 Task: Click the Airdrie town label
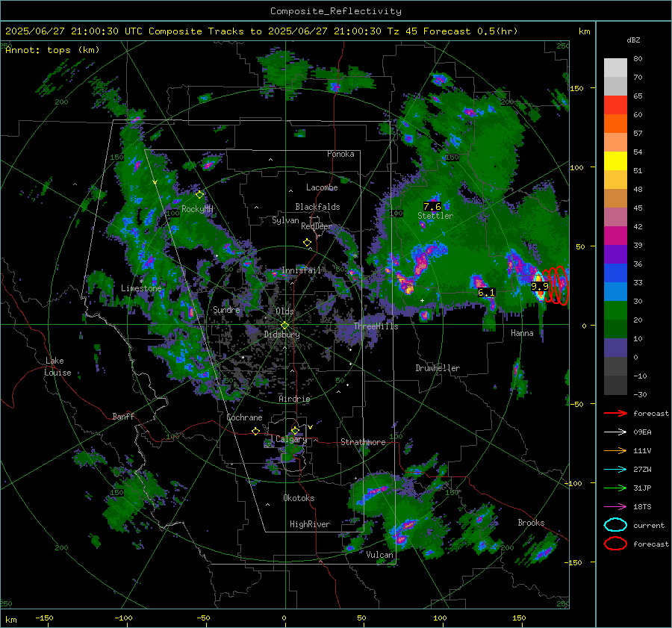(x=294, y=399)
